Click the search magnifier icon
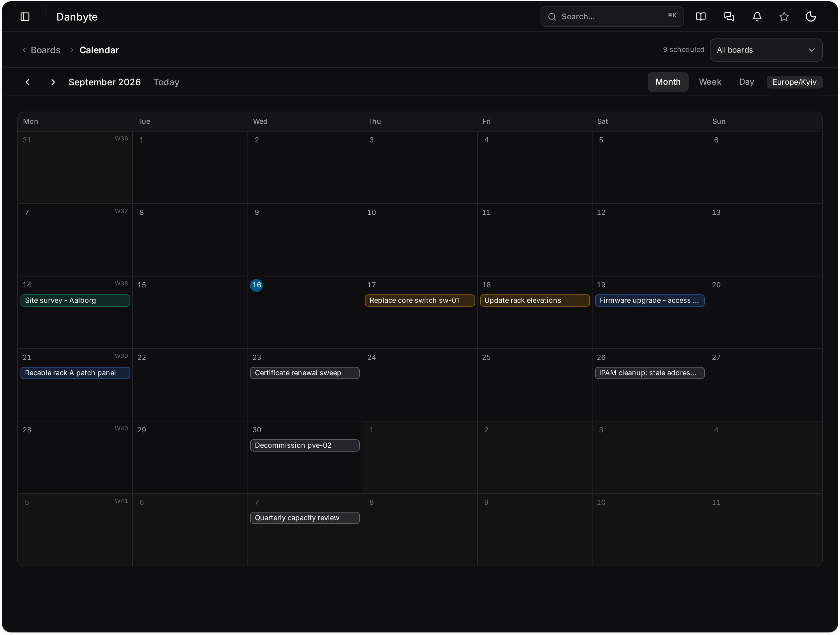Image resolution: width=840 pixels, height=635 pixels. pyautogui.click(x=552, y=17)
